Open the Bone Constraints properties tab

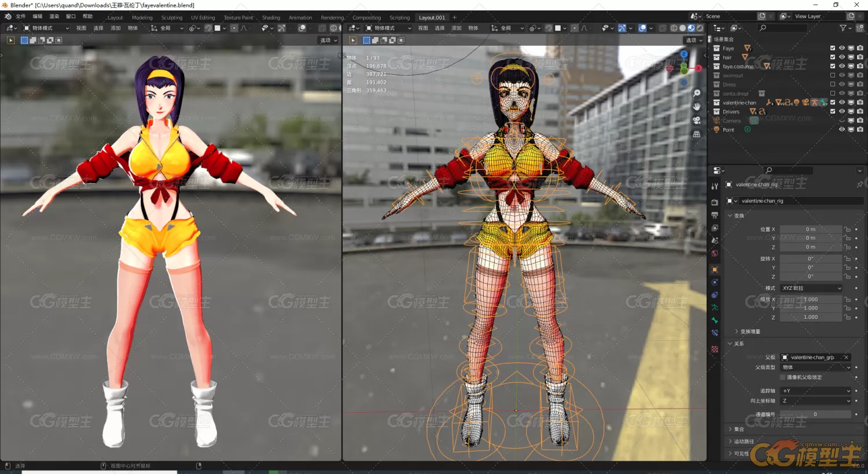tap(715, 333)
